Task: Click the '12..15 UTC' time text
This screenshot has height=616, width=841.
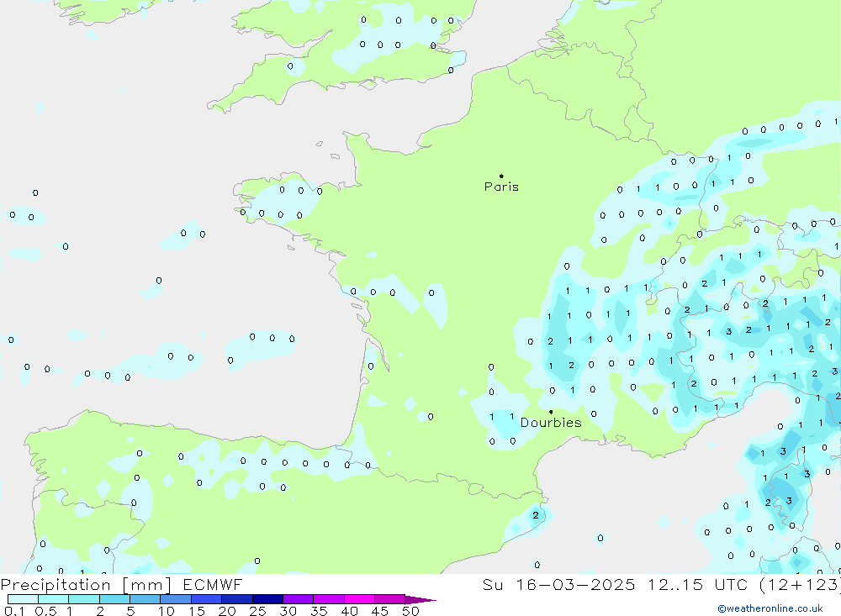Action: pyautogui.click(x=698, y=584)
